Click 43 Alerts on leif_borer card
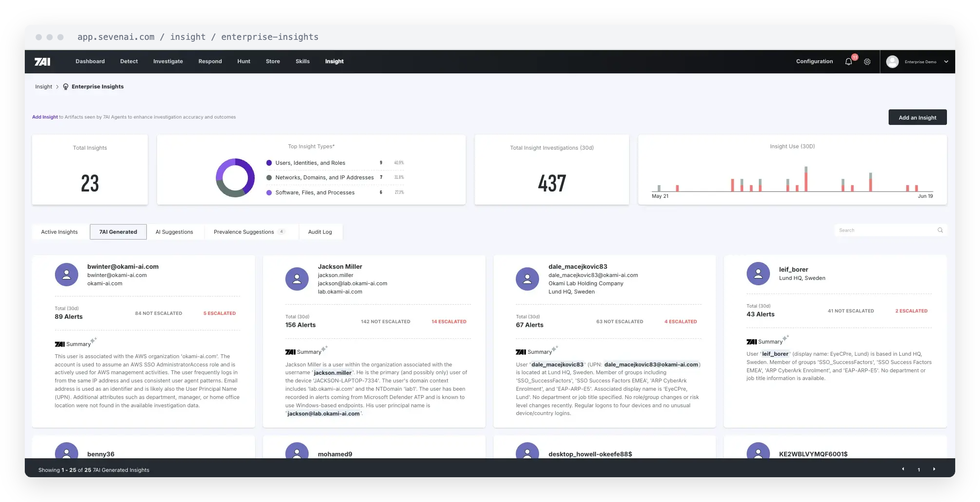Screen dimensions: 980x502 tap(760, 314)
